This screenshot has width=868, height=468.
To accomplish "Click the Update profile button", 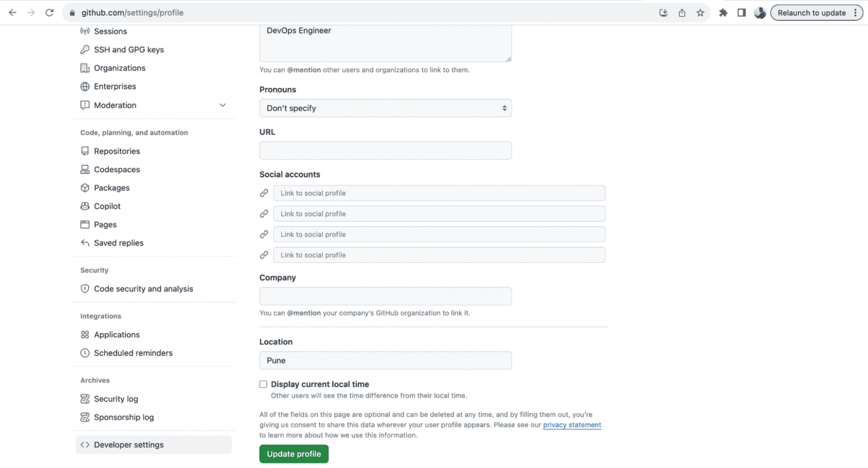I will 293,453.
